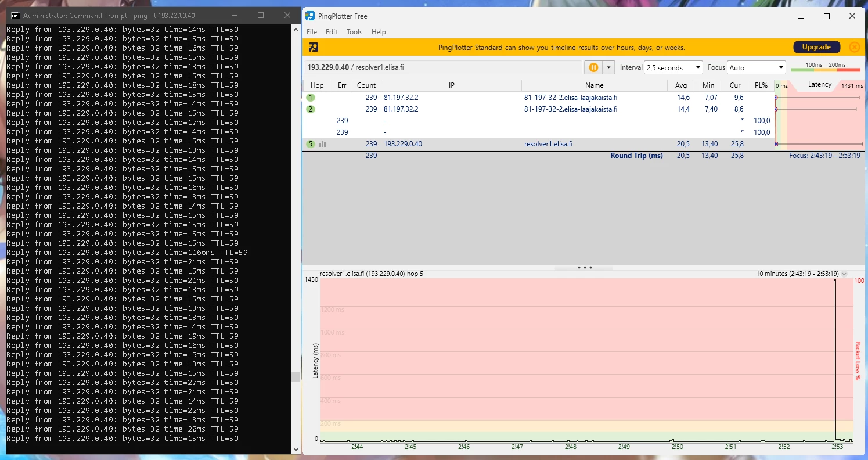
Task: Select hop 1 name 81-197-32-2.elisa-laajakaista.fi
Action: [570, 98]
